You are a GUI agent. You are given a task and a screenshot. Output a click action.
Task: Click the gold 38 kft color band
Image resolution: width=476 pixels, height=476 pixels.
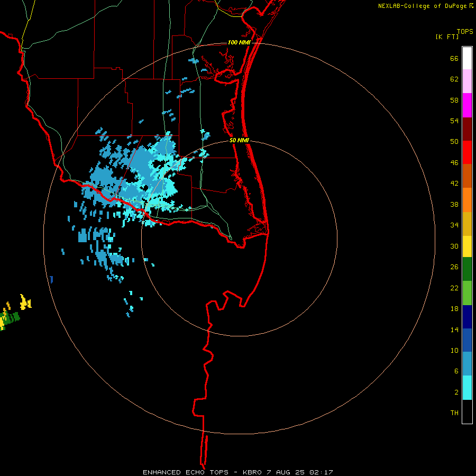point(467,224)
